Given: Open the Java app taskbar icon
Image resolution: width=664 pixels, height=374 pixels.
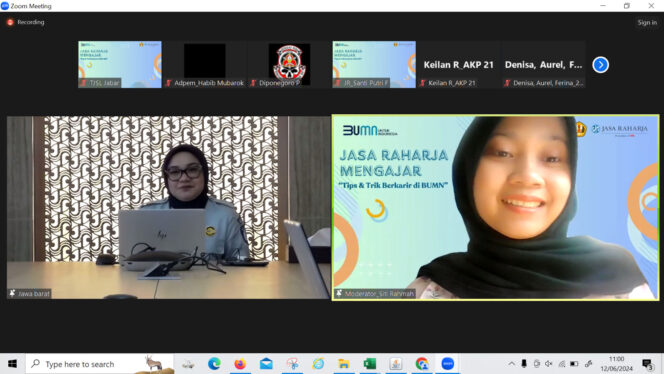Looking at the screenshot, I should [x=396, y=364].
